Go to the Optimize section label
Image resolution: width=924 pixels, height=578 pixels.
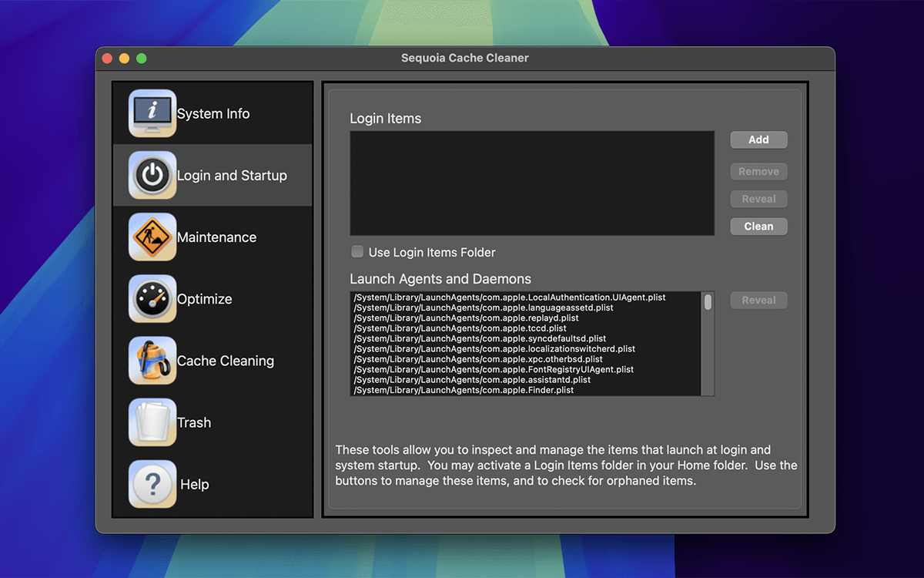(x=204, y=299)
